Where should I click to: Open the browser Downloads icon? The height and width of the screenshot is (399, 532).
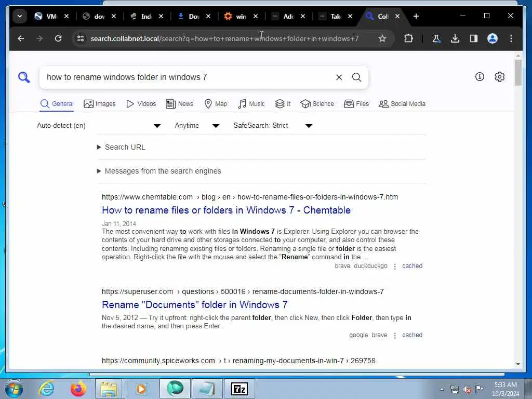click(455, 38)
